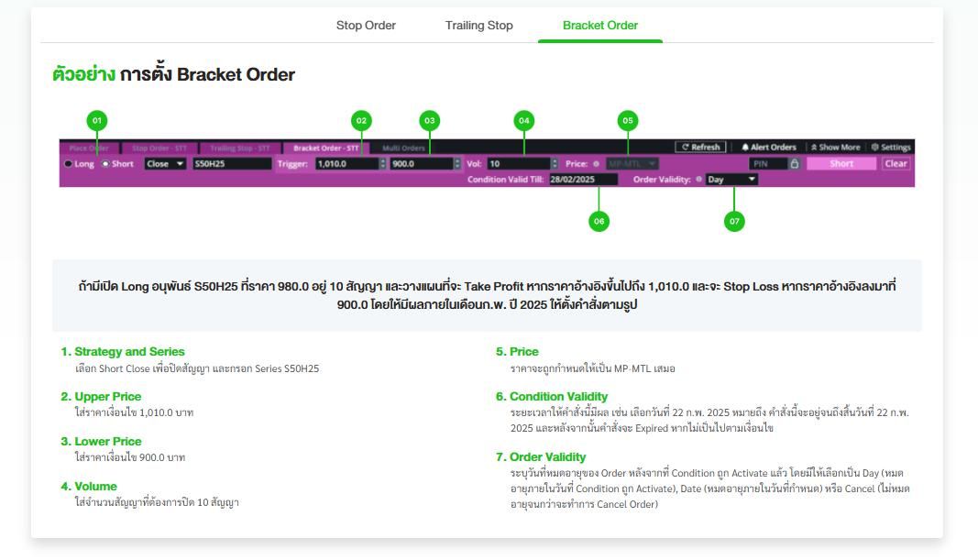Open Alert Orders with the bell icon
The image size is (978, 560).
(x=768, y=148)
